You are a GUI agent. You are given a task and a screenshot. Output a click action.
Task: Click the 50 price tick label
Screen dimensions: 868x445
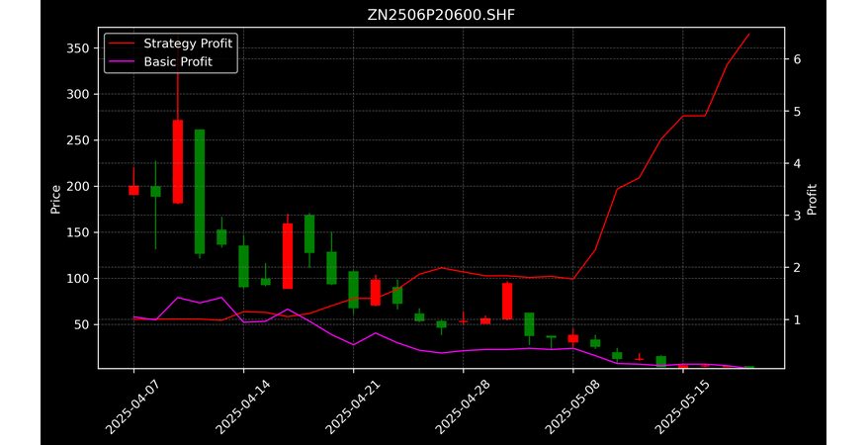click(x=81, y=324)
